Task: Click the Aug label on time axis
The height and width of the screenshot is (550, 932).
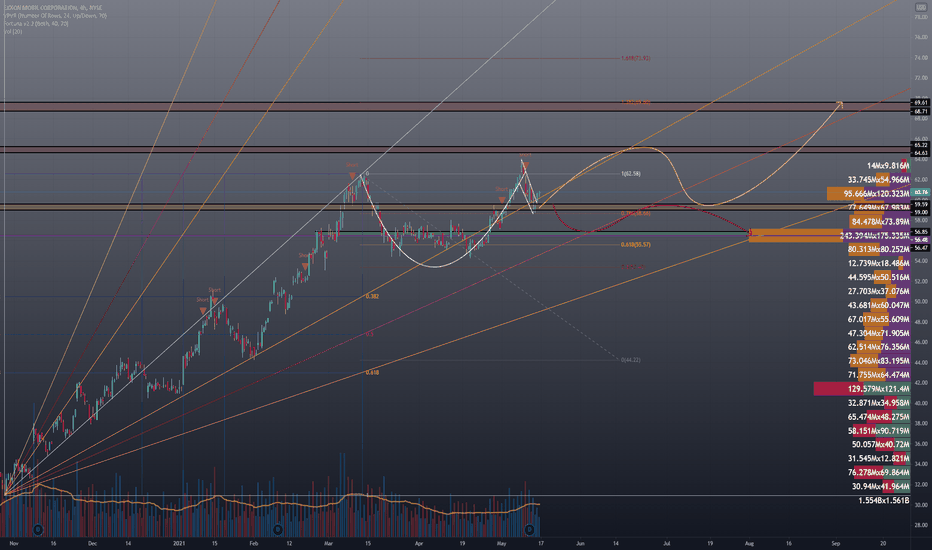Action: pyautogui.click(x=750, y=543)
